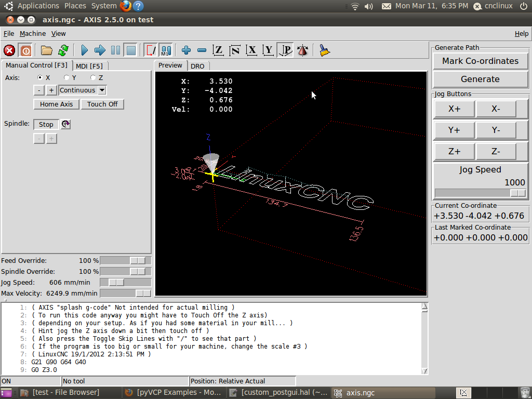Adjust the left-panel Jog Speed mm/min slider
The width and height of the screenshot is (532, 399).
coord(126,282)
